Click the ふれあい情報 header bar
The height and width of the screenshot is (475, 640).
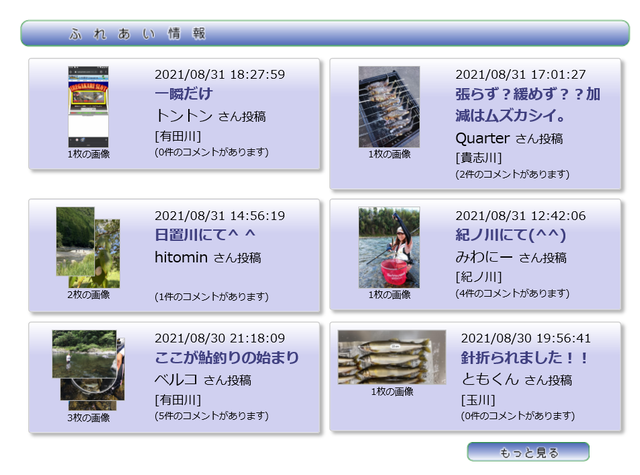coord(325,33)
